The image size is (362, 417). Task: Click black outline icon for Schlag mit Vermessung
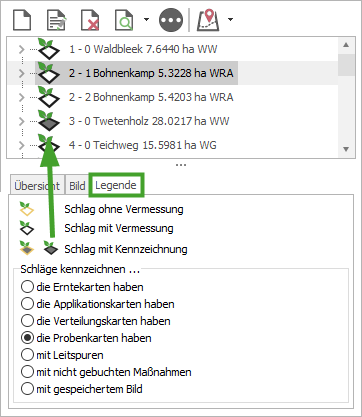[27, 228]
